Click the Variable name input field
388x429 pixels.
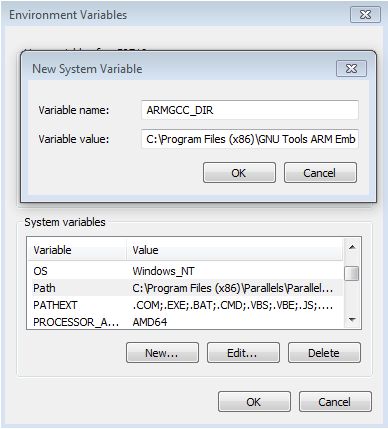pyautogui.click(x=250, y=110)
